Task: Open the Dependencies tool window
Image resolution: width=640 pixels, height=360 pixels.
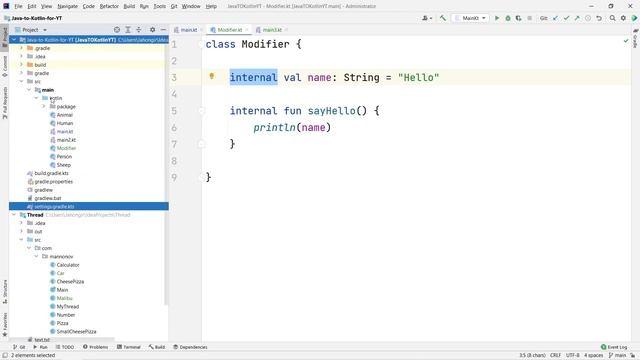Action: point(190,347)
